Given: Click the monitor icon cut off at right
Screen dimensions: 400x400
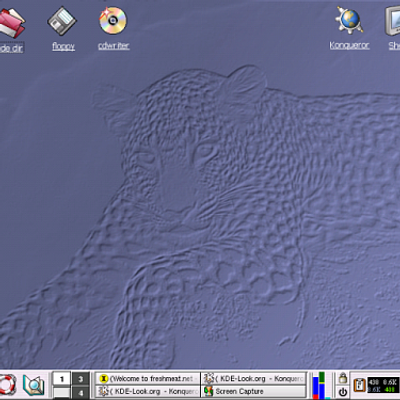Looking at the screenshot, I should [393, 21].
